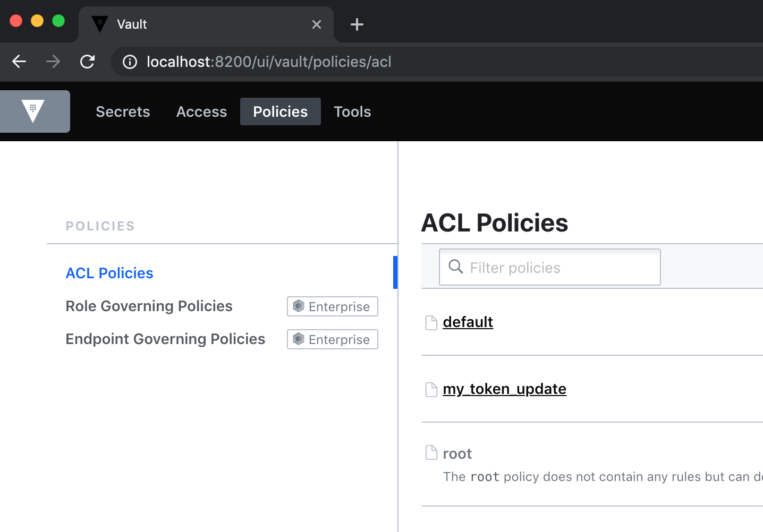Click Enterprise badge for Role Governing Policies

333,306
